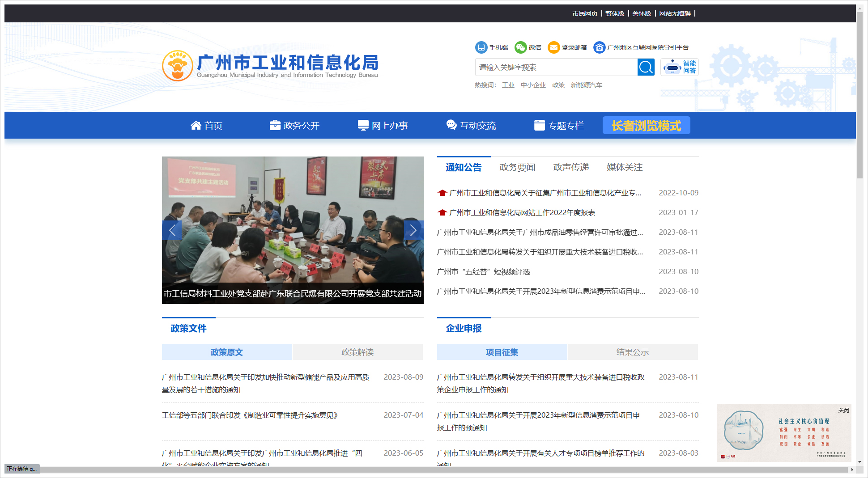Open the 2022 annual website work report notice
Viewport: 868px width, 478px height.
tap(522, 213)
